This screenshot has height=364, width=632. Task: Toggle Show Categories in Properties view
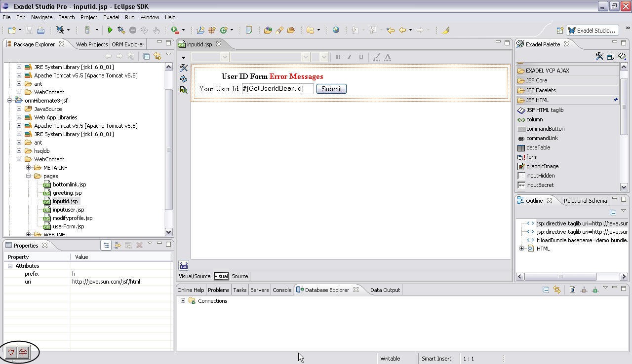[x=106, y=245]
